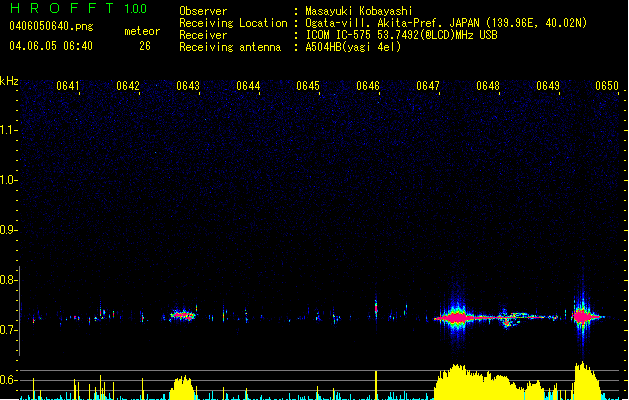Click the Receiving antenna label
The image size is (629, 400).
(230, 47)
